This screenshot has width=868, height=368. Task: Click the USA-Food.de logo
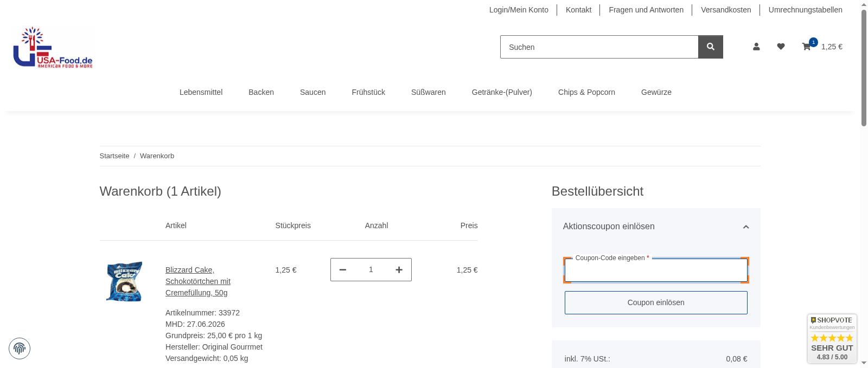[53, 48]
